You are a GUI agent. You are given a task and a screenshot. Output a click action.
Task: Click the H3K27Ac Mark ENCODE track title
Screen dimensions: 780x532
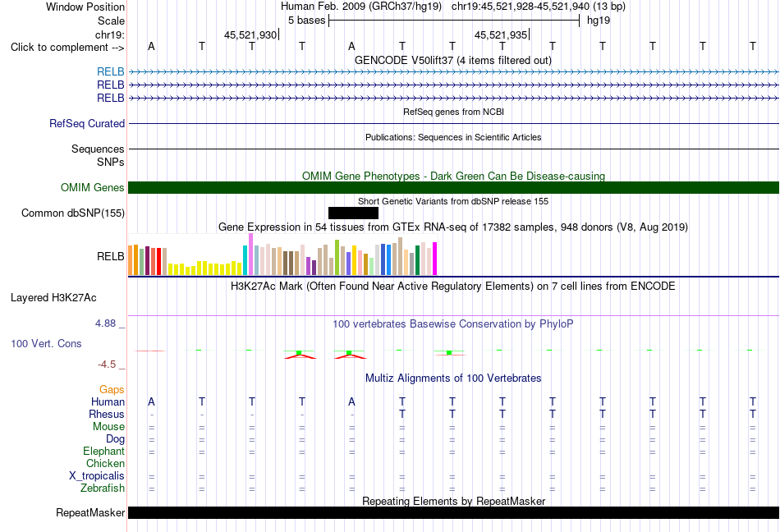click(x=453, y=287)
